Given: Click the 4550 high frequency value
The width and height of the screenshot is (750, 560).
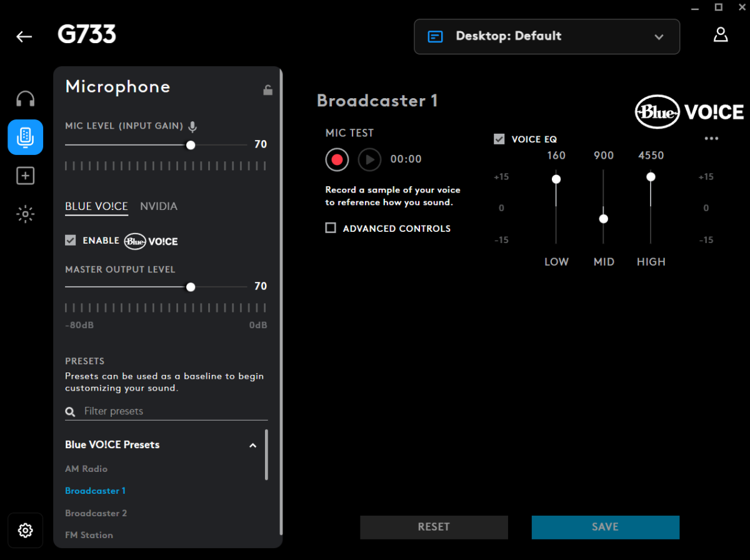Looking at the screenshot, I should [651, 156].
